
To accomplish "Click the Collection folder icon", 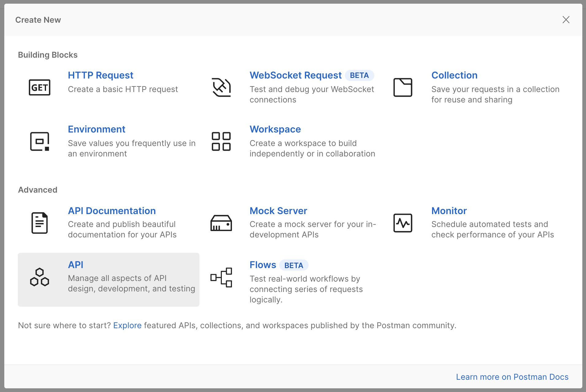I will [403, 87].
